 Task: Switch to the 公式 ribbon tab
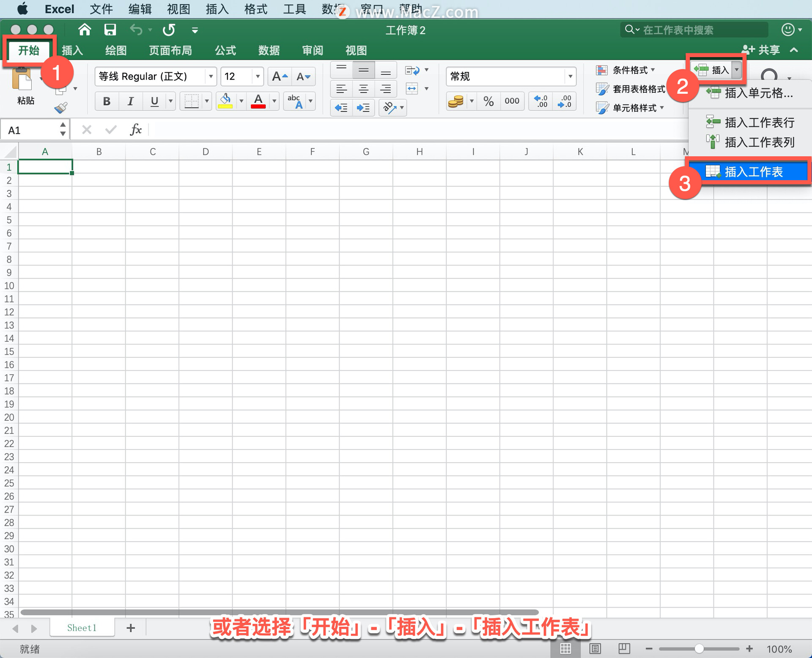click(225, 50)
